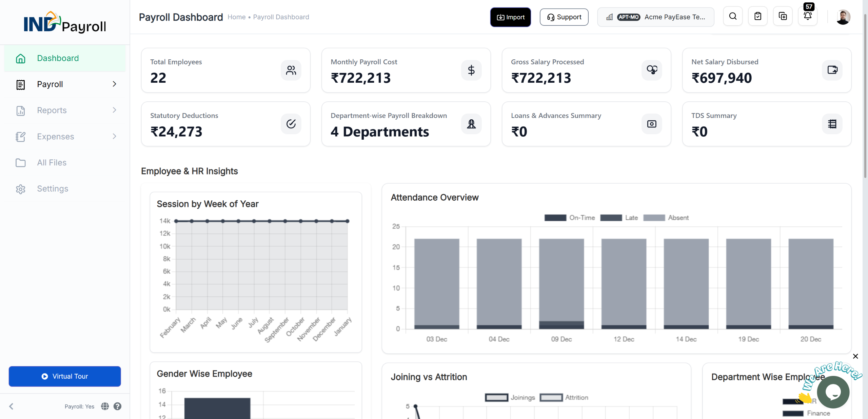Toggle the Joinings legend in Joining vs Attrition
Viewport: 868px width, 419px height.
pos(510,397)
